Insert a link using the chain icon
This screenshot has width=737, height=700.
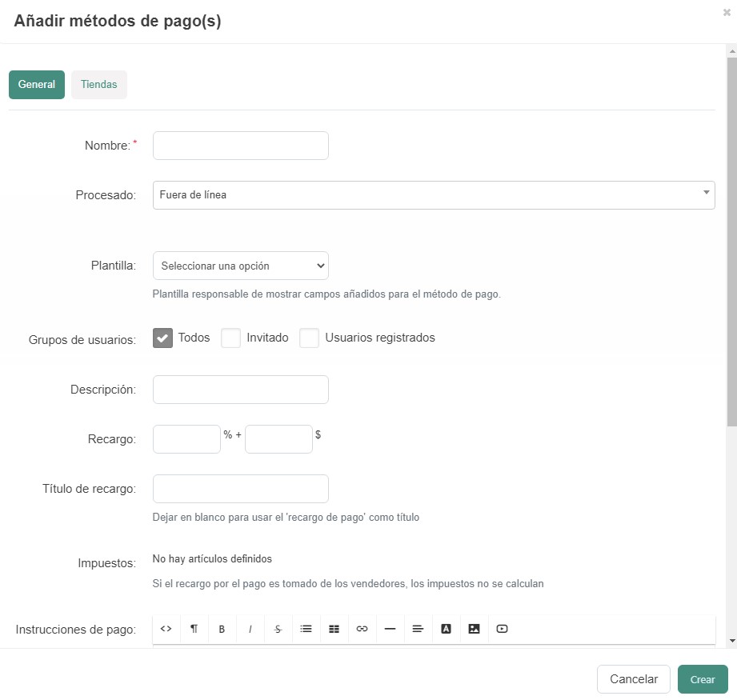[x=362, y=629]
